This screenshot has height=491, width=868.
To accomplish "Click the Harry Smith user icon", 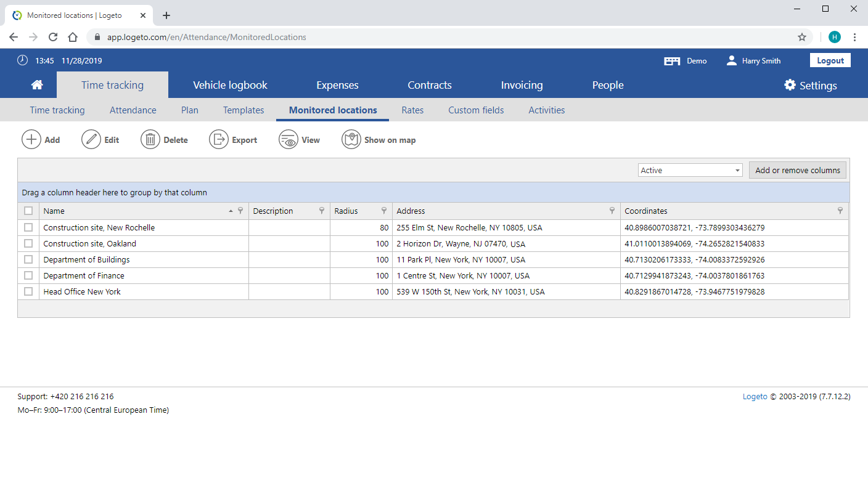I will [x=732, y=60].
